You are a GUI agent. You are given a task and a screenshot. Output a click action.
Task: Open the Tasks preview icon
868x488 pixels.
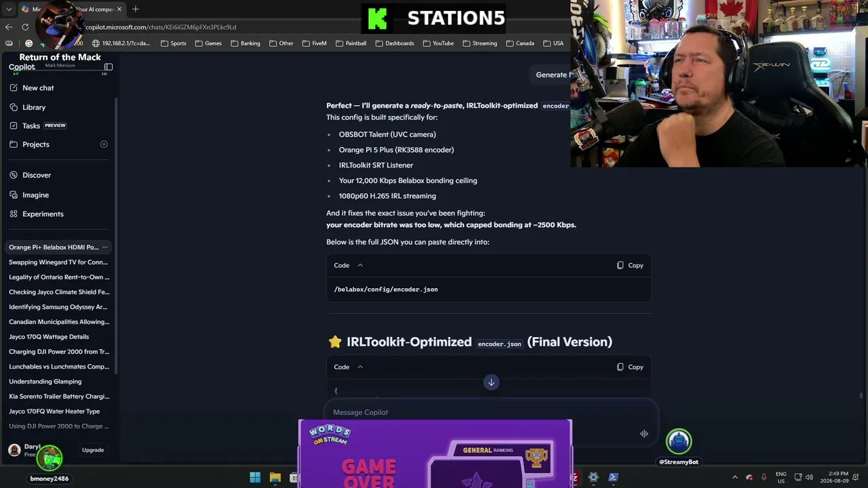click(14, 125)
